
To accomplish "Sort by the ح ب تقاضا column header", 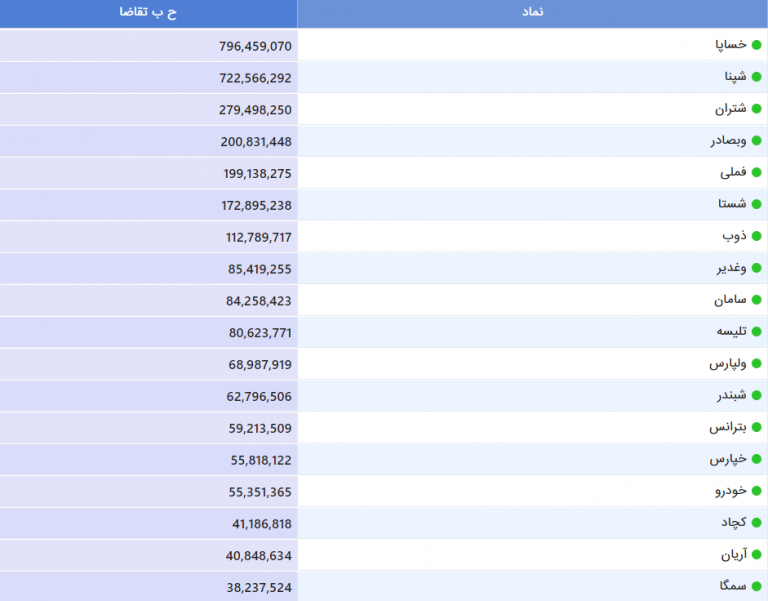I will point(148,12).
